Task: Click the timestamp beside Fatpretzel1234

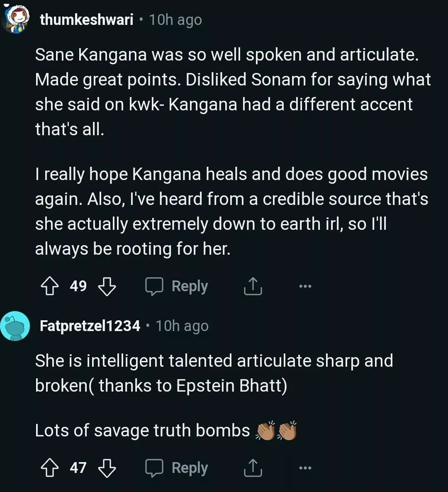Action: (x=182, y=326)
